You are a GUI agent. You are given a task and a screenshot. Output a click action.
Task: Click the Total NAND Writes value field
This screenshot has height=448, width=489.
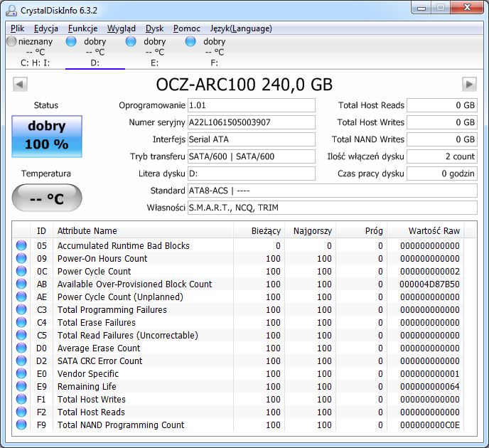pos(442,139)
